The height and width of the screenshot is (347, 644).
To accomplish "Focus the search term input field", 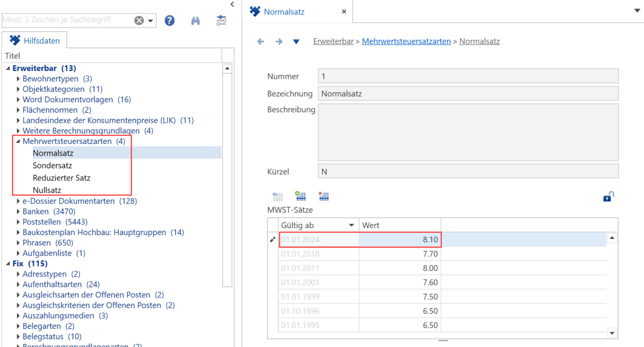I will (x=67, y=20).
